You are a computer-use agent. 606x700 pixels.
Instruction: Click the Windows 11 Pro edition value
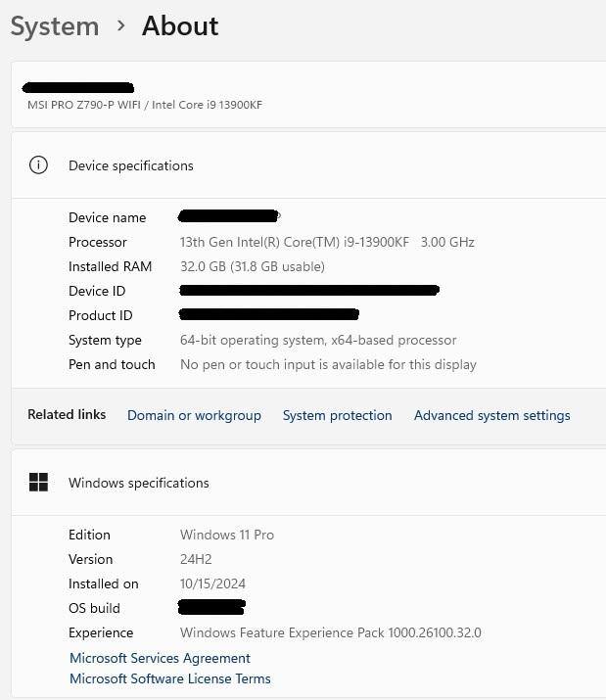pos(227,535)
